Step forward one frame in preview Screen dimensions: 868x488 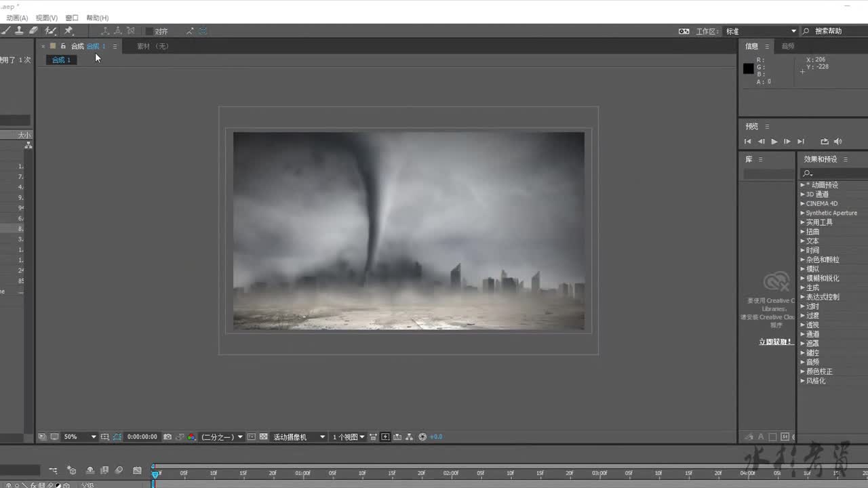pyautogui.click(x=787, y=142)
